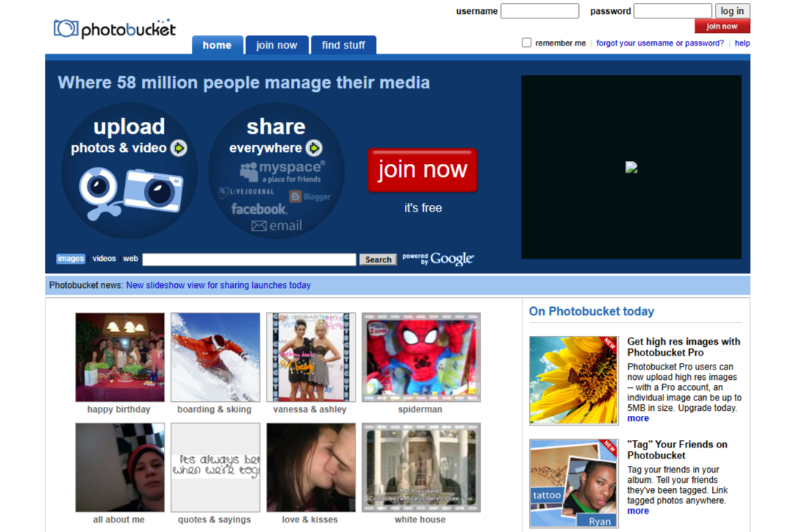The image size is (798, 532).
Task: Switch search type to web
Action: [x=131, y=259]
